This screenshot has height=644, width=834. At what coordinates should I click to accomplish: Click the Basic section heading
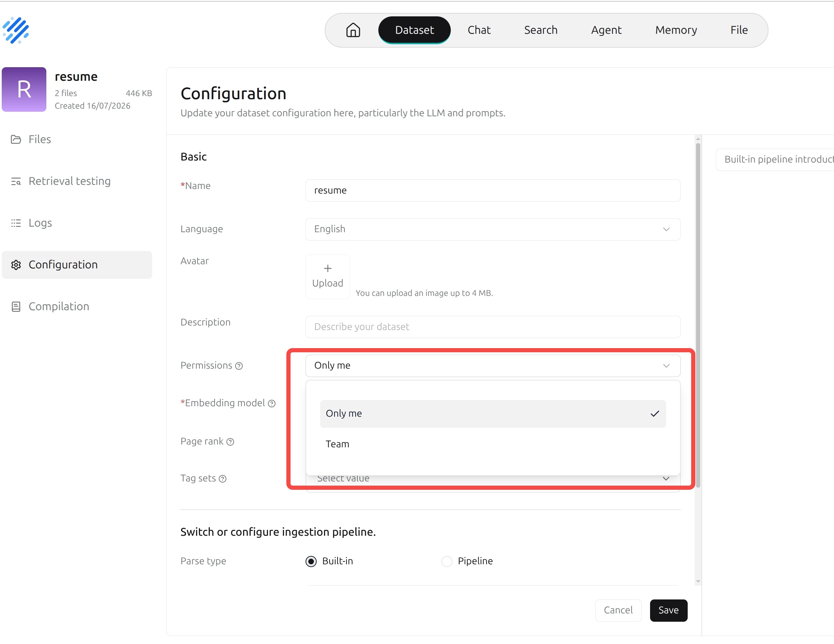(194, 157)
